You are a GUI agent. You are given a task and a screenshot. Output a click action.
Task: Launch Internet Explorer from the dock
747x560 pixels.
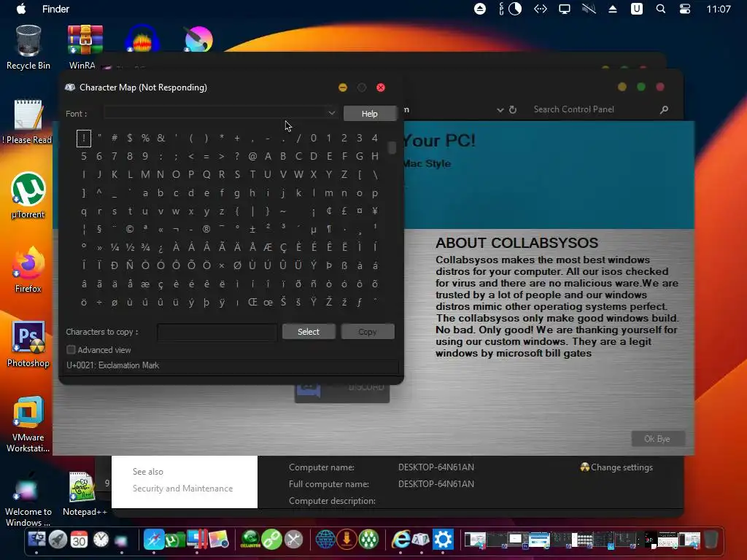400,540
